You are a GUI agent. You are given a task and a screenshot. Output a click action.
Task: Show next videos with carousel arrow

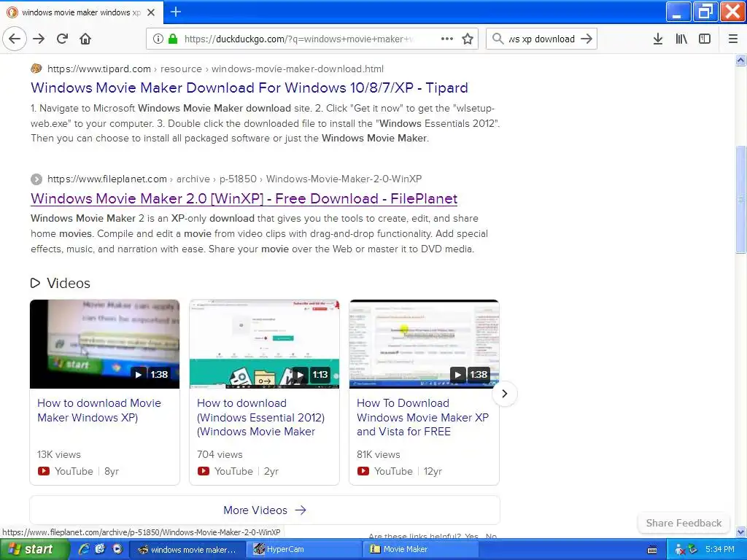pos(505,394)
